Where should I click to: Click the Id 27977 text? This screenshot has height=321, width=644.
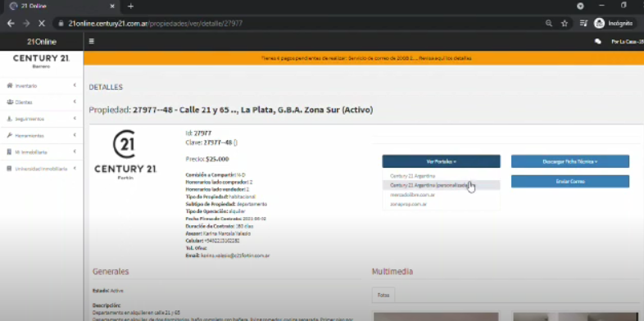[x=198, y=133]
